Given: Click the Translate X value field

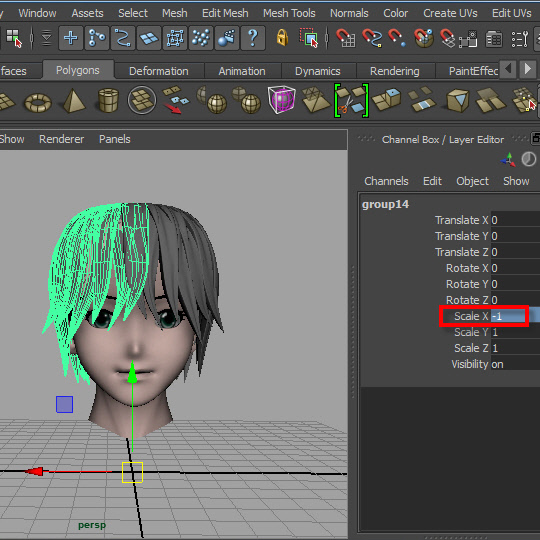Looking at the screenshot, I should pos(515,220).
